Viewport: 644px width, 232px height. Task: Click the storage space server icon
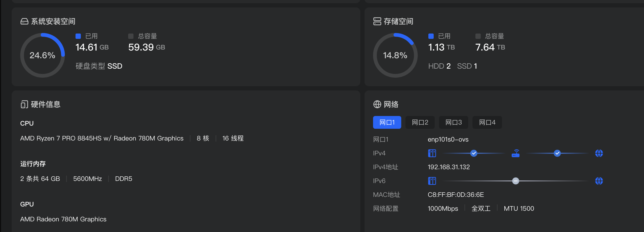[377, 21]
